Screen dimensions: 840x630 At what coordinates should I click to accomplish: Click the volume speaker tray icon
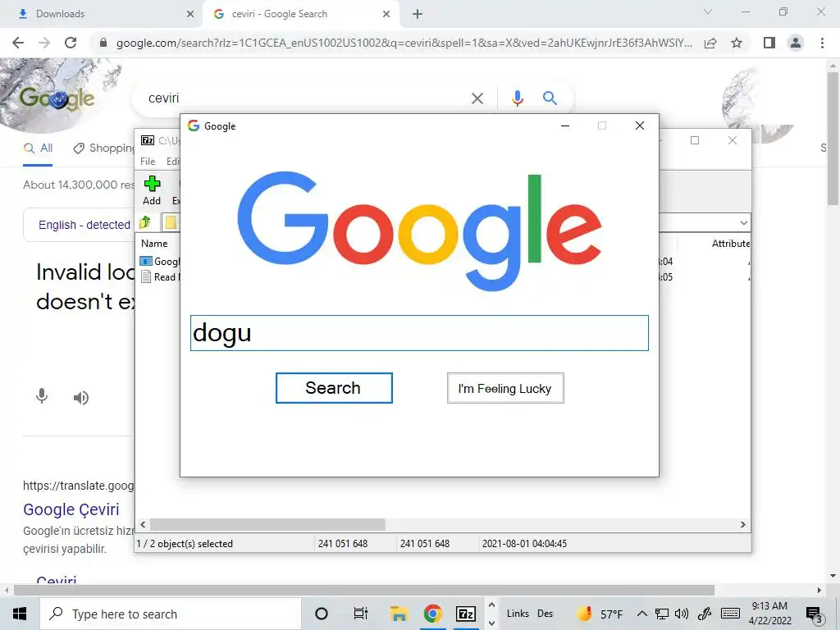coord(682,614)
